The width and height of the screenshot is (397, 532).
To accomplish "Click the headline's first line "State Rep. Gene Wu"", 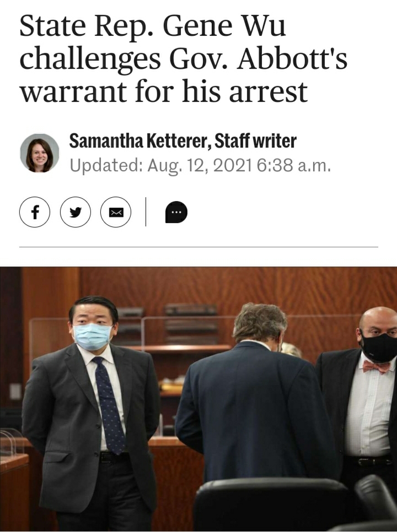I will [x=153, y=28].
